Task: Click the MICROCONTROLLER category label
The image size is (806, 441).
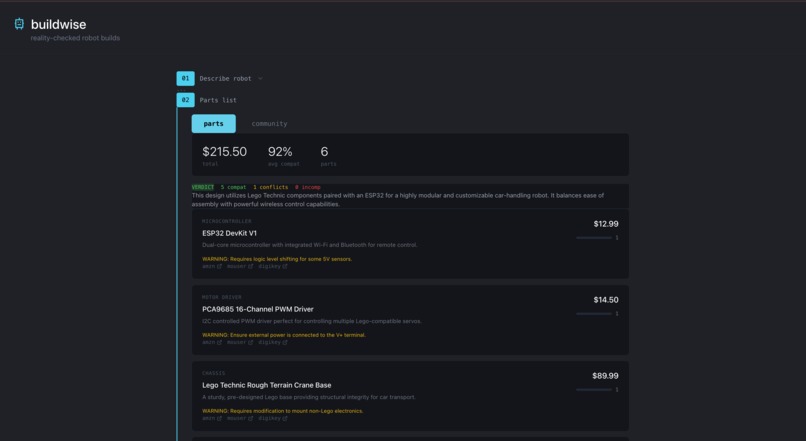Action: coord(227,222)
